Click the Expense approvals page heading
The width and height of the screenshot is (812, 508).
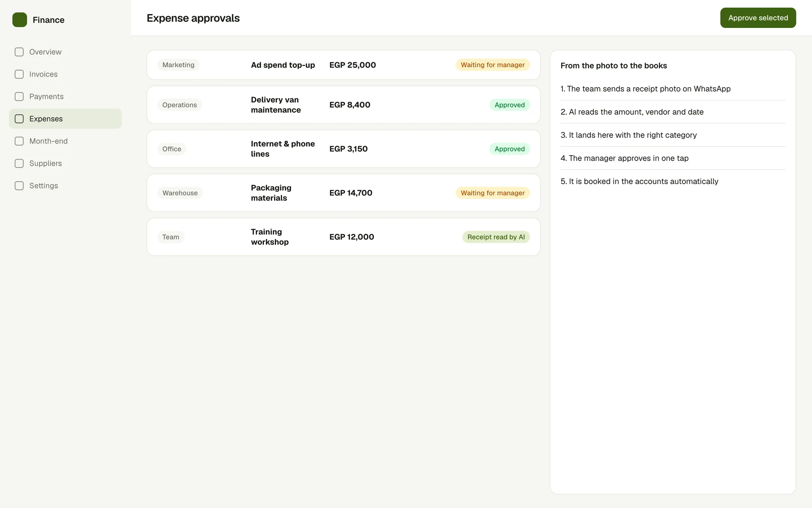click(x=193, y=18)
